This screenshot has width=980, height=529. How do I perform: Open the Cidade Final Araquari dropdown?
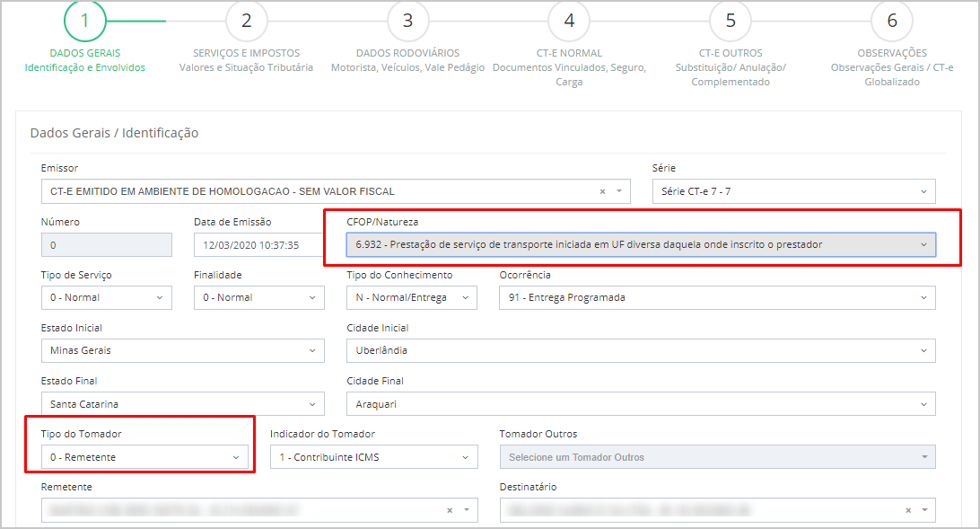[641, 404]
